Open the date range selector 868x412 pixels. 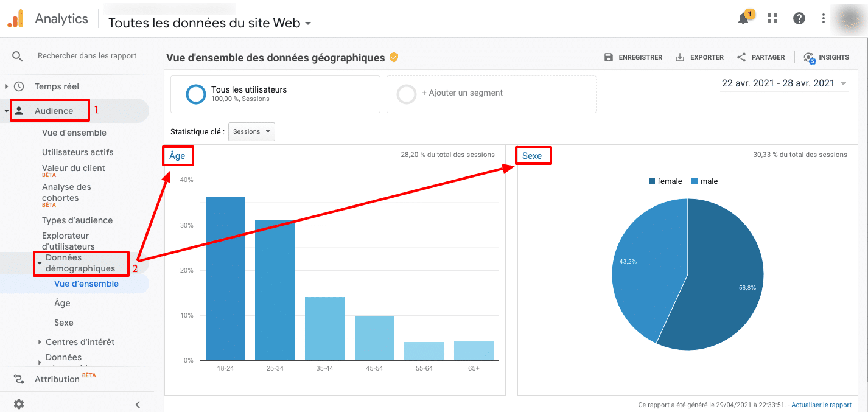(784, 84)
